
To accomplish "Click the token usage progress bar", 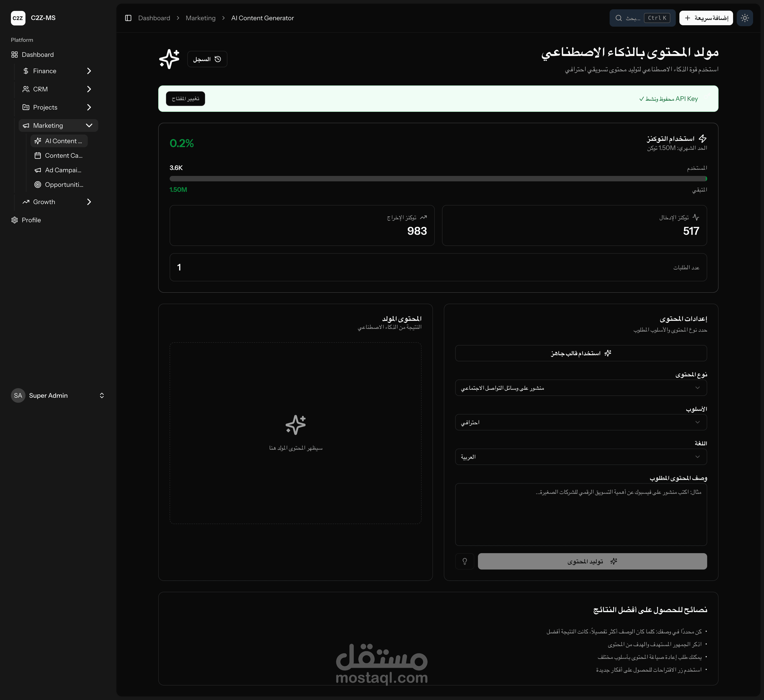I will coord(438,179).
